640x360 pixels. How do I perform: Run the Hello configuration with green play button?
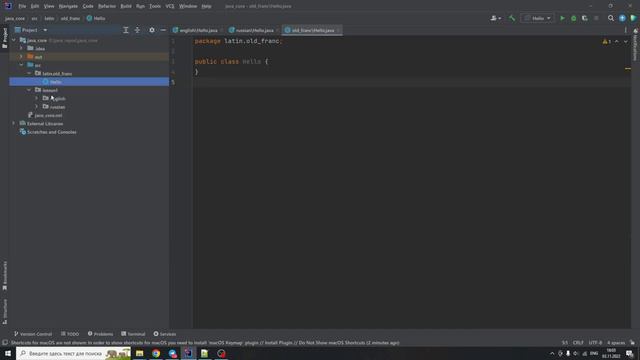tap(562, 18)
